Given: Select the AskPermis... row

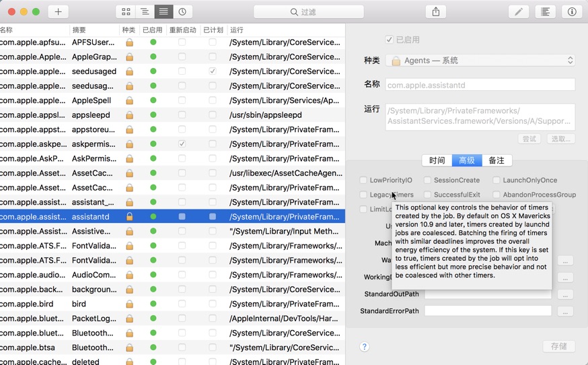Looking at the screenshot, I should 172,158.
